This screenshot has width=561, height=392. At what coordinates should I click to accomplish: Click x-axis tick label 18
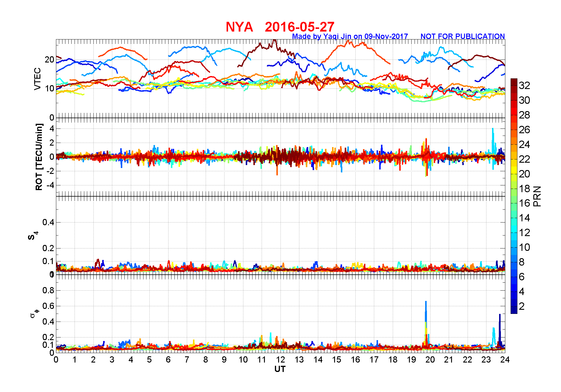click(393, 360)
